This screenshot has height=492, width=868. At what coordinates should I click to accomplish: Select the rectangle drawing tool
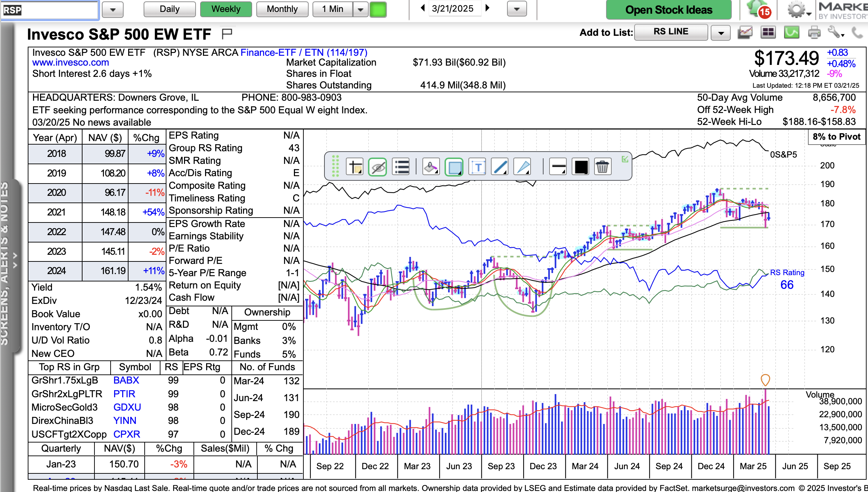click(x=454, y=167)
